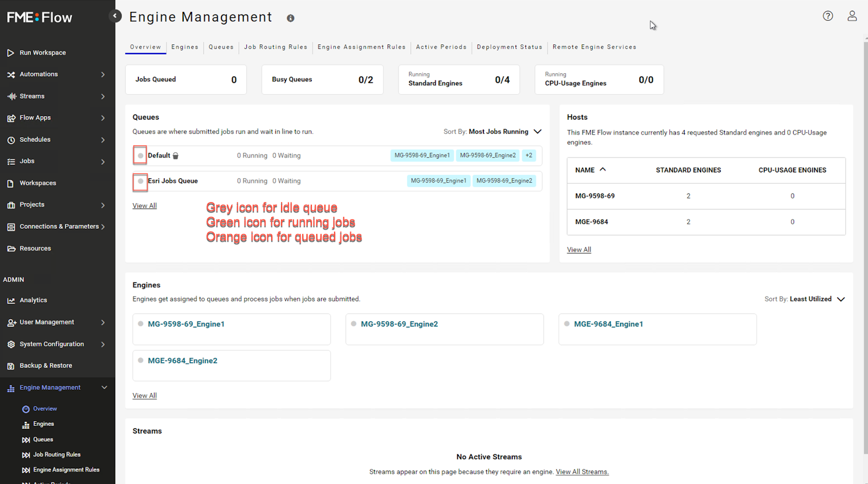Image resolution: width=868 pixels, height=484 pixels.
Task: Open the Engine Management info icon
Action: [291, 18]
